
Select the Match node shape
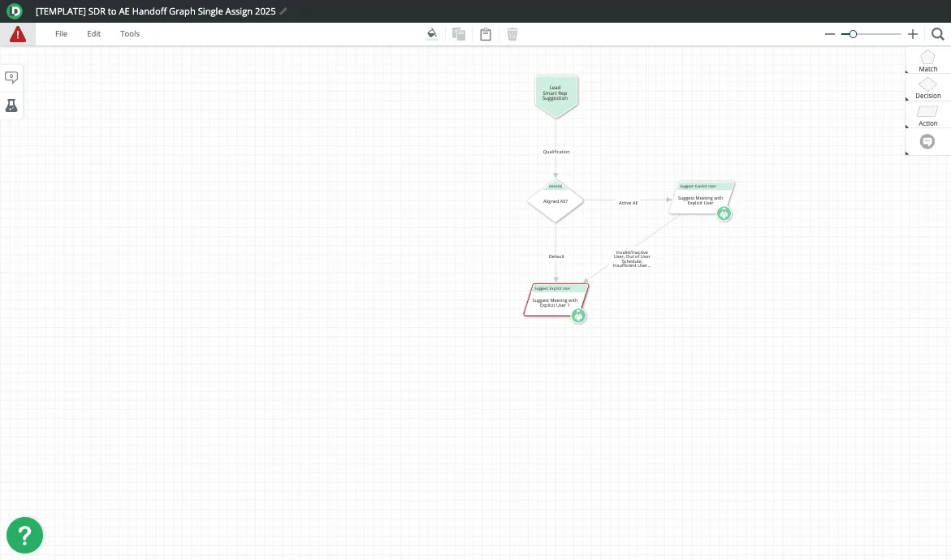click(927, 58)
